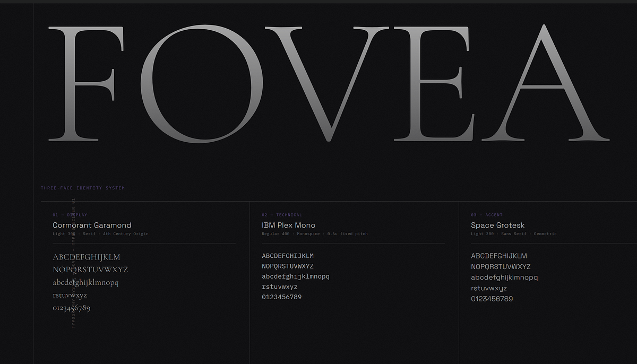Click the 'Cormorant Garamond' heading
This screenshot has width=637, height=364.
[92, 225]
